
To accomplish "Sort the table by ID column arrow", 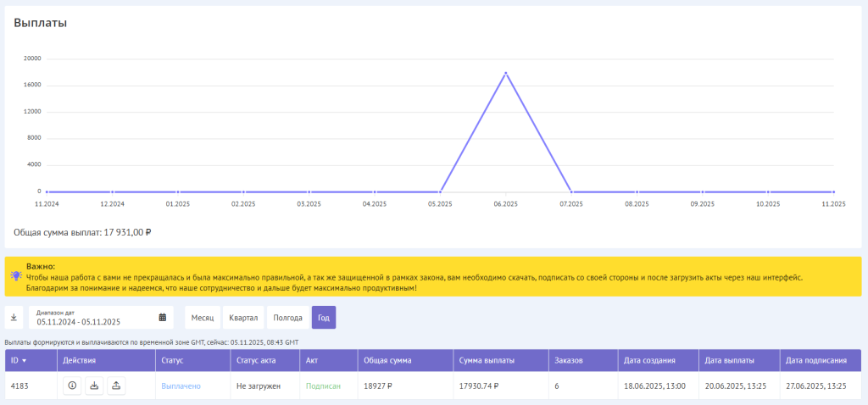I will click(24, 360).
